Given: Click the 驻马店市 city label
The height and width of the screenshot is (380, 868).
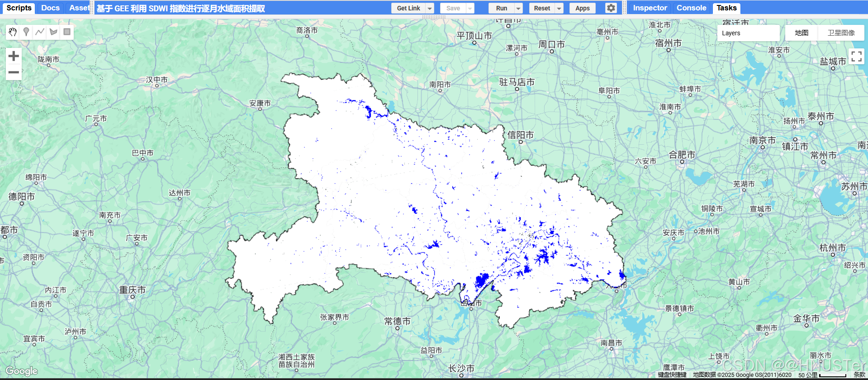Looking at the screenshot, I should [517, 82].
